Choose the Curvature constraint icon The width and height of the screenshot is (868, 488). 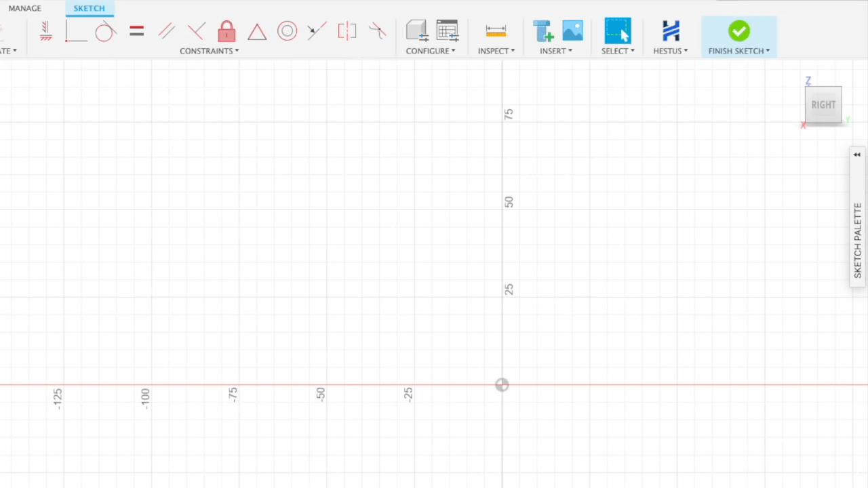coord(377,31)
